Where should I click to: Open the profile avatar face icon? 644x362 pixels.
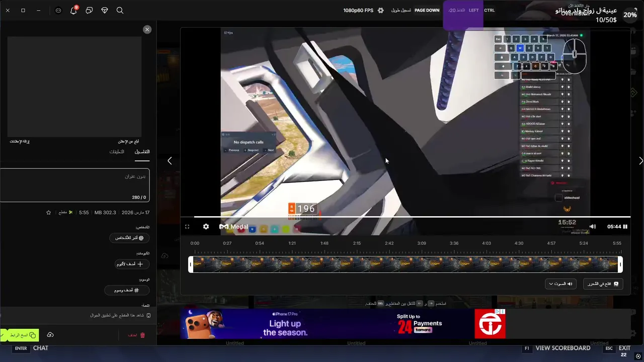58,10
